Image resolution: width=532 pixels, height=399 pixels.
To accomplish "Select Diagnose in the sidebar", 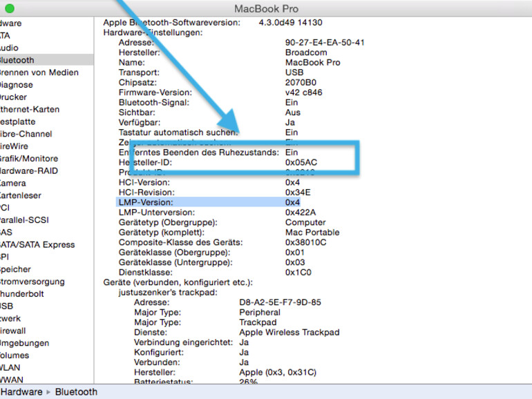I will click(17, 85).
